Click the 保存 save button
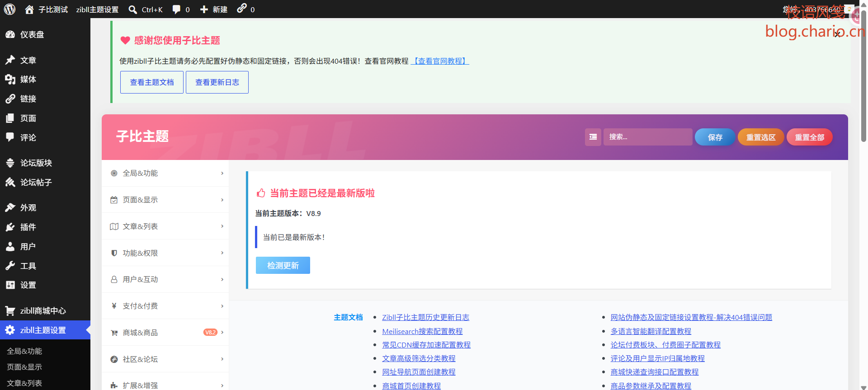The height and width of the screenshot is (390, 868). coord(715,137)
